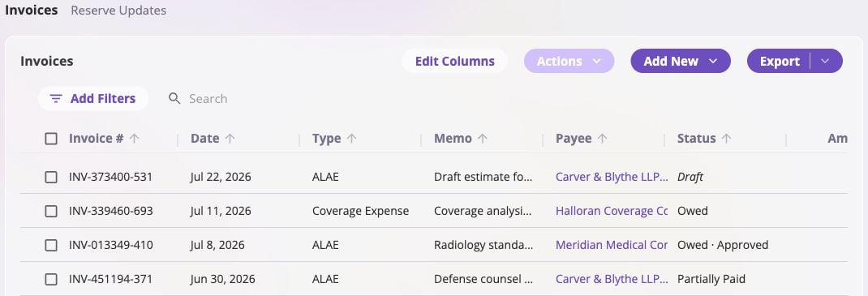Image resolution: width=868 pixels, height=296 pixels.
Task: Click the Draft status cell
Action: pyautogui.click(x=690, y=177)
